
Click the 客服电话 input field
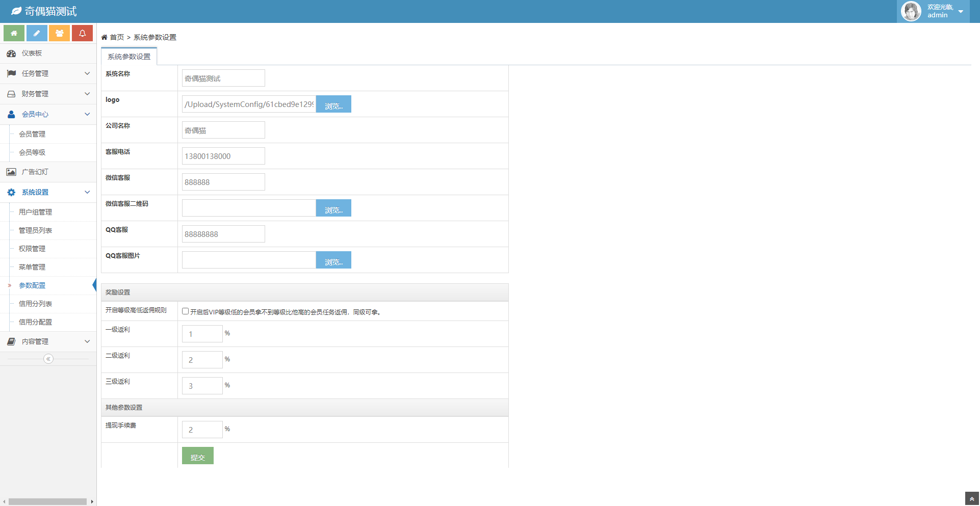[223, 156]
